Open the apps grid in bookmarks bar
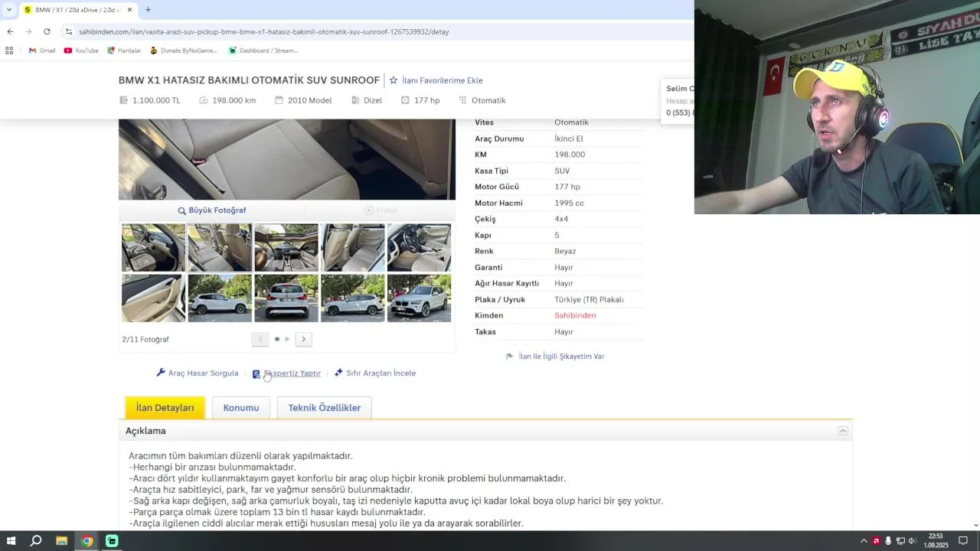980x551 pixels. (9, 51)
